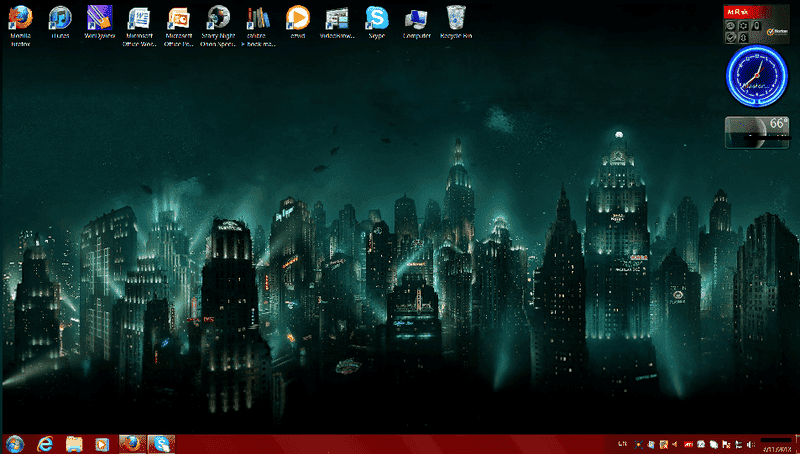Click the taskbar date and time

click(x=776, y=444)
